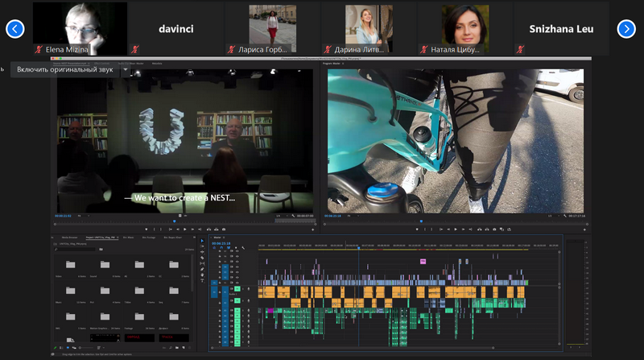This screenshot has width=644, height=360.
Task: Click the New Bin folder icon in Project panel
Action: coord(176,348)
